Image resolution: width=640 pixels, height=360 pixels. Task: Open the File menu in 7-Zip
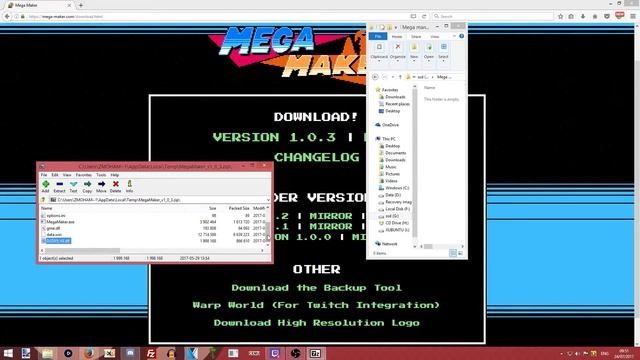[44, 175]
